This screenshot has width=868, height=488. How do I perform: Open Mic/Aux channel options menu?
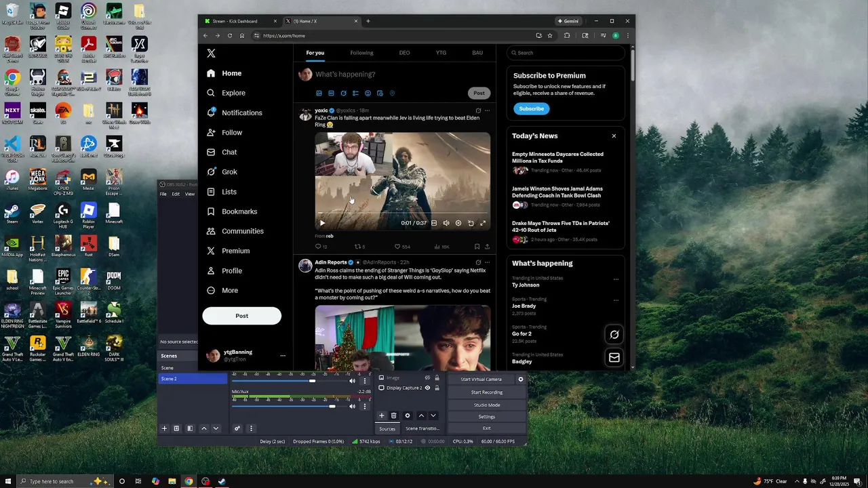click(x=364, y=406)
